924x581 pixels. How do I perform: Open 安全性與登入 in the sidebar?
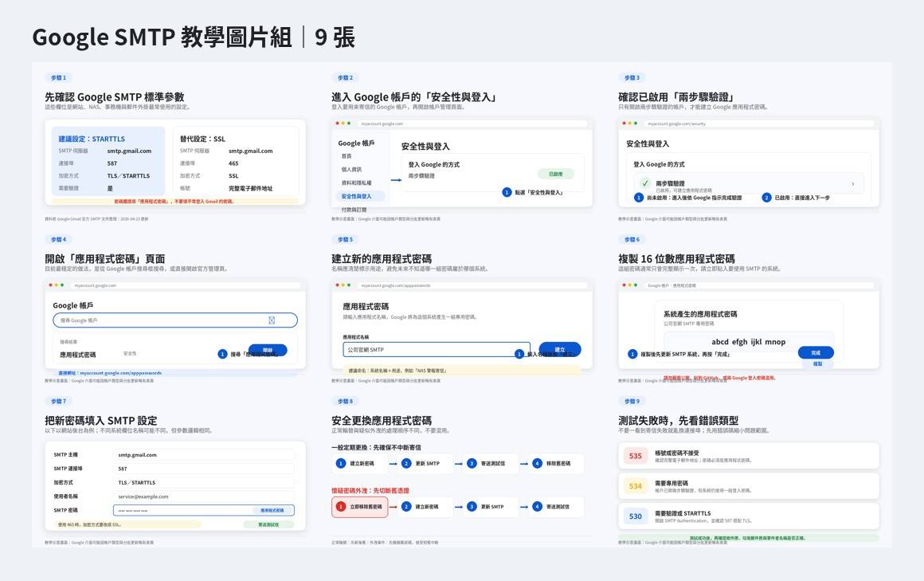point(360,196)
